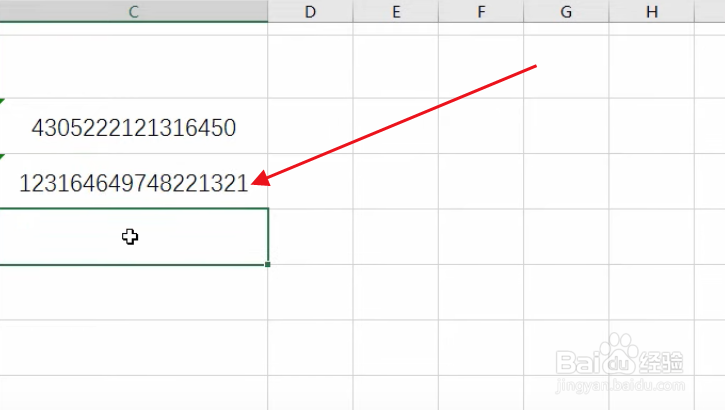Select column D header
The height and width of the screenshot is (410, 725).
click(310, 11)
